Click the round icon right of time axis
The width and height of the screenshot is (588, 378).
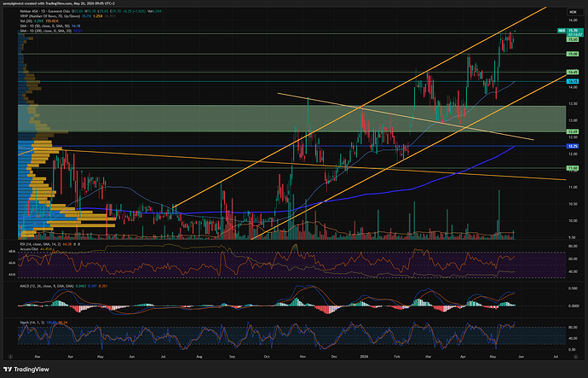pos(575,357)
